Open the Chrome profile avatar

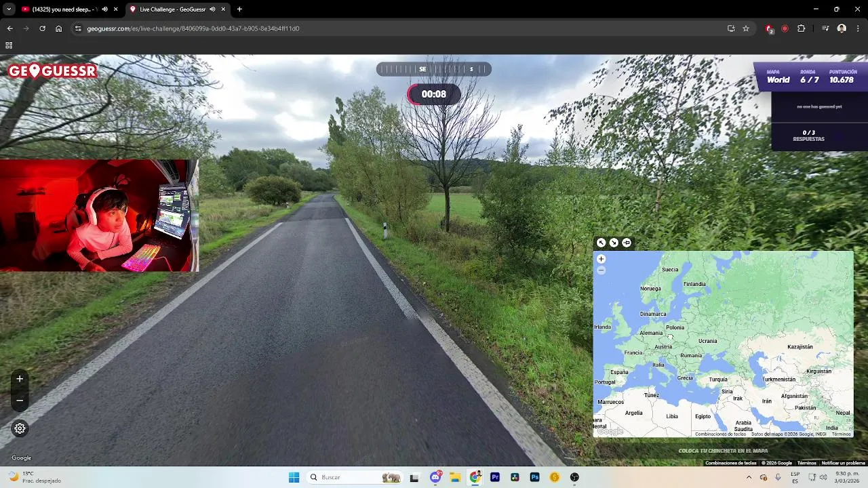pyautogui.click(x=842, y=28)
